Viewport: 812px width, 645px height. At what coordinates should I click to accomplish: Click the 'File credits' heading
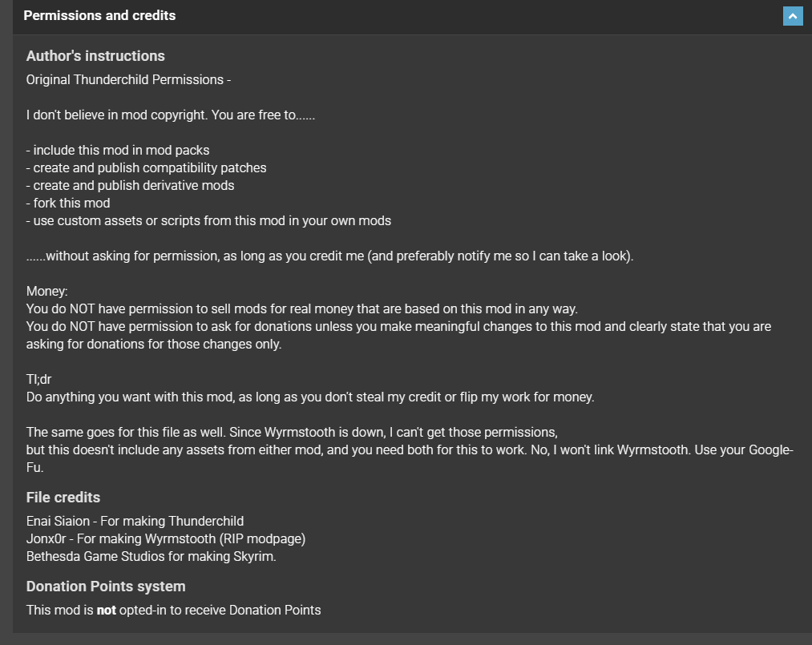63,498
